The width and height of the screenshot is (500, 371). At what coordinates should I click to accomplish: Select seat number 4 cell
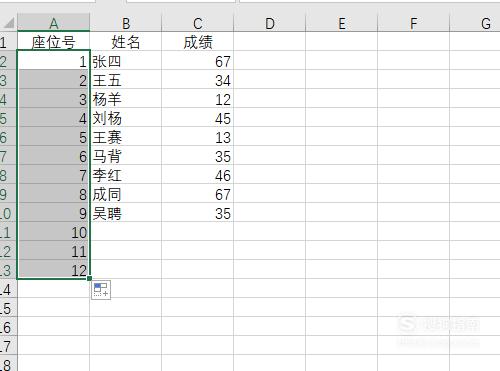pyautogui.click(x=53, y=117)
